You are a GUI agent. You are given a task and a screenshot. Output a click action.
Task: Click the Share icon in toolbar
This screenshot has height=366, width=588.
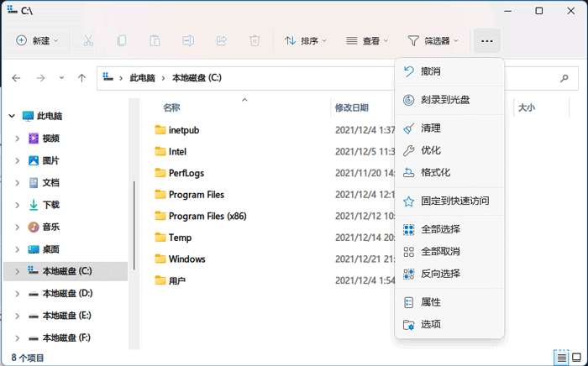(x=222, y=40)
